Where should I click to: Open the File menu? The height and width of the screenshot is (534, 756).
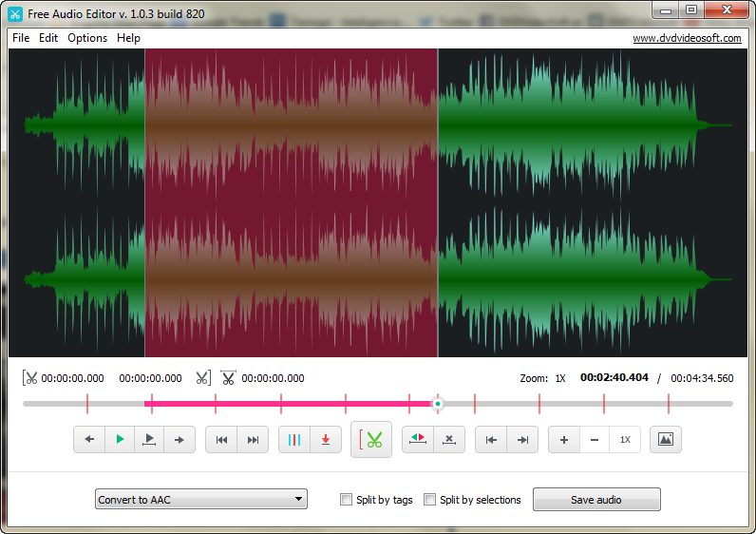[x=21, y=38]
